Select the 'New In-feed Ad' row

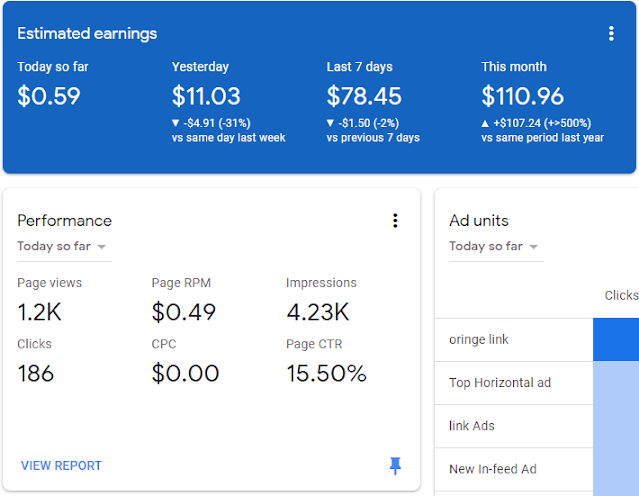click(493, 469)
